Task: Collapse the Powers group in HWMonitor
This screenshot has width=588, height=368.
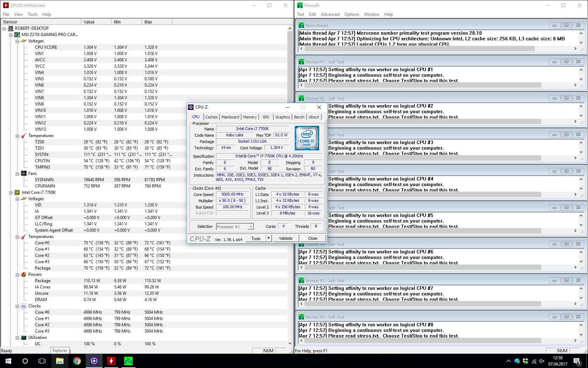Action: tap(17, 274)
